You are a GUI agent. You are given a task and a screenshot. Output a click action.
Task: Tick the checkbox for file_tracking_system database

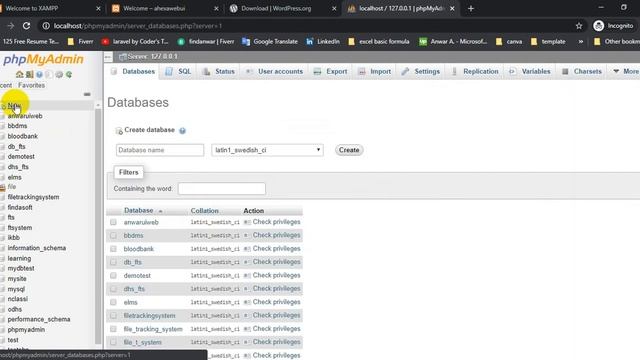pos(113,329)
